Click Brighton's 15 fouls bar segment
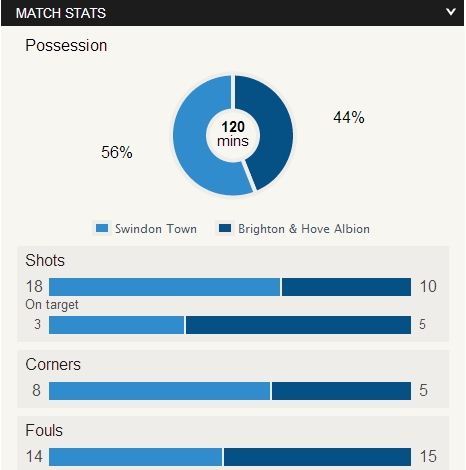This screenshot has height=470, width=466. (317, 457)
